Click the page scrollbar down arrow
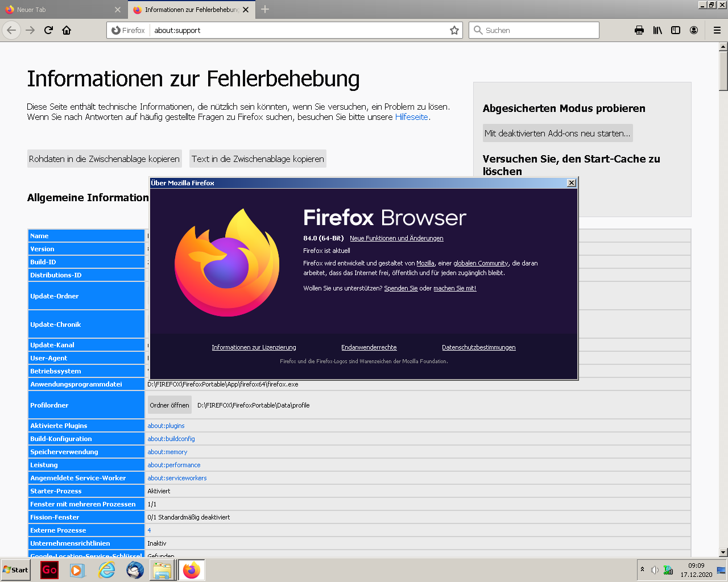 [723, 552]
